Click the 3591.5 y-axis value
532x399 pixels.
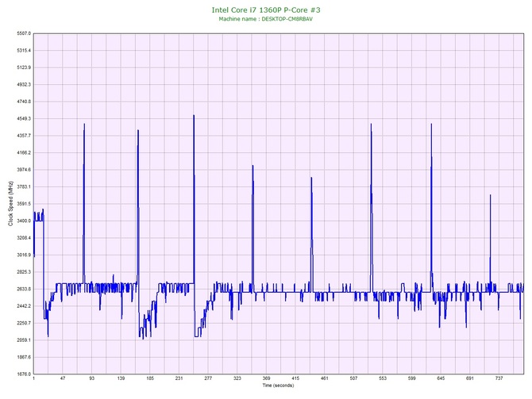24,204
